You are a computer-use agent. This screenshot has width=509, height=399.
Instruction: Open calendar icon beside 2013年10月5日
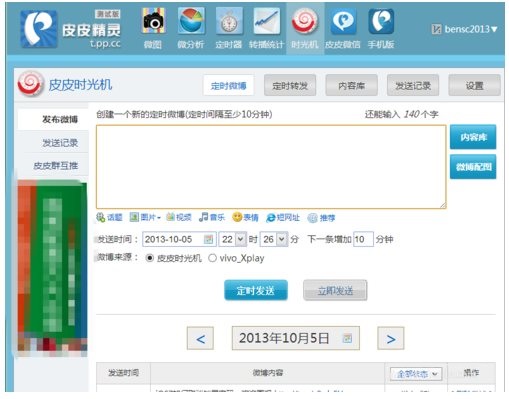pos(347,338)
